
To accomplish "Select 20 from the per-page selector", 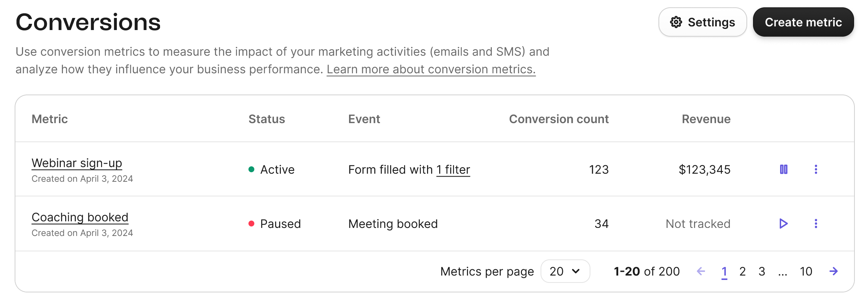I will point(565,272).
